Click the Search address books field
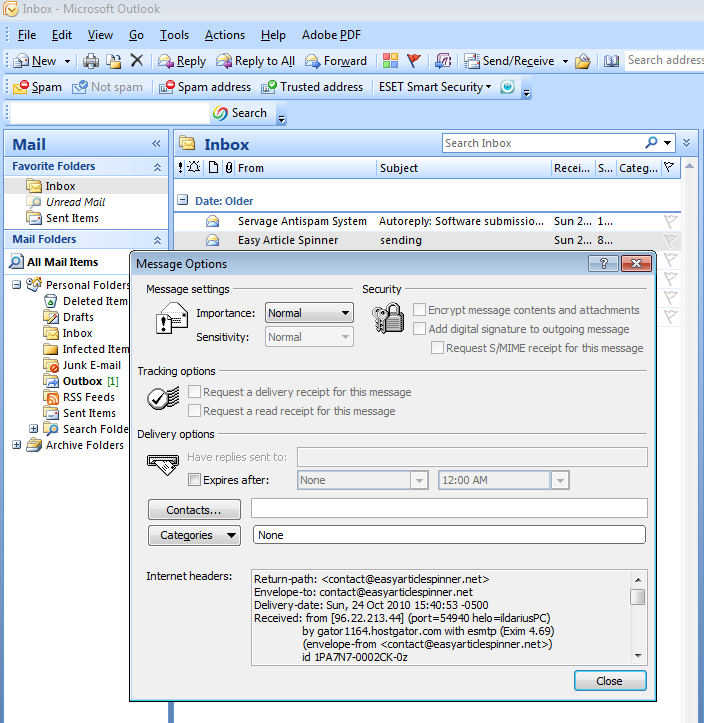 664,60
